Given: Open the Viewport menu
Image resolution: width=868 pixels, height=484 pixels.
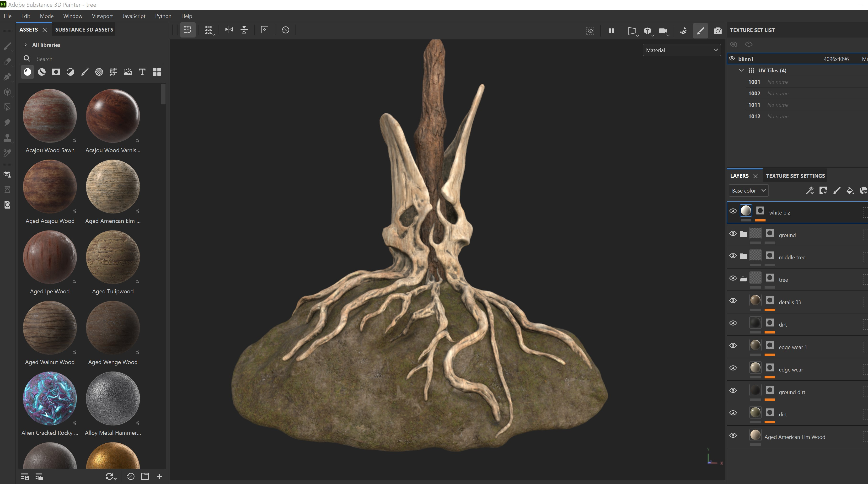Looking at the screenshot, I should coord(102,16).
